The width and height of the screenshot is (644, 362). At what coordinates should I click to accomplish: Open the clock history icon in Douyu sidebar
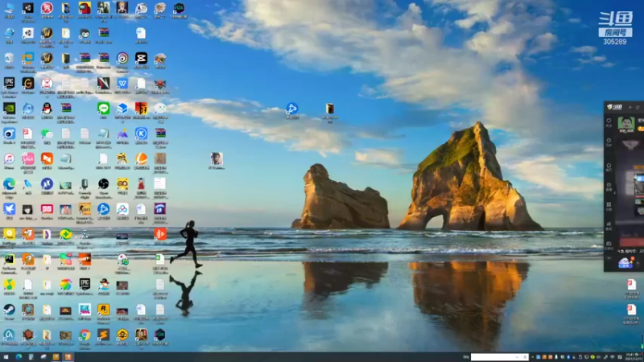click(x=609, y=142)
